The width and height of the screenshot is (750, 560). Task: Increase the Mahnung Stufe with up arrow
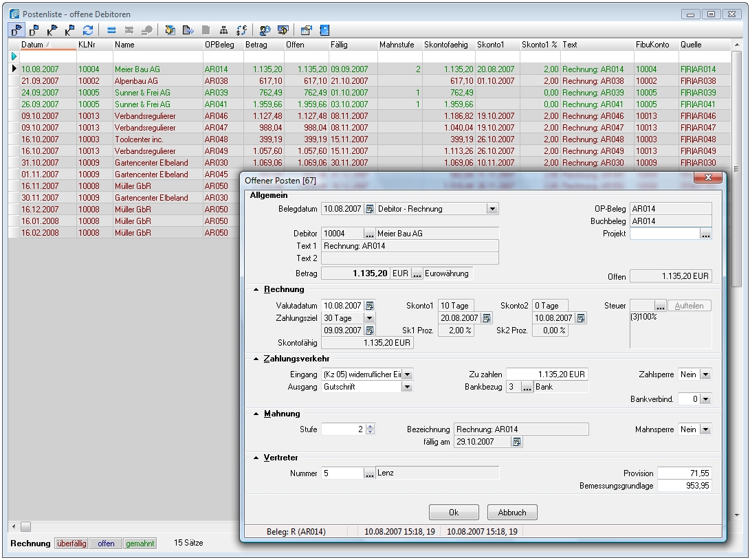pos(371,426)
